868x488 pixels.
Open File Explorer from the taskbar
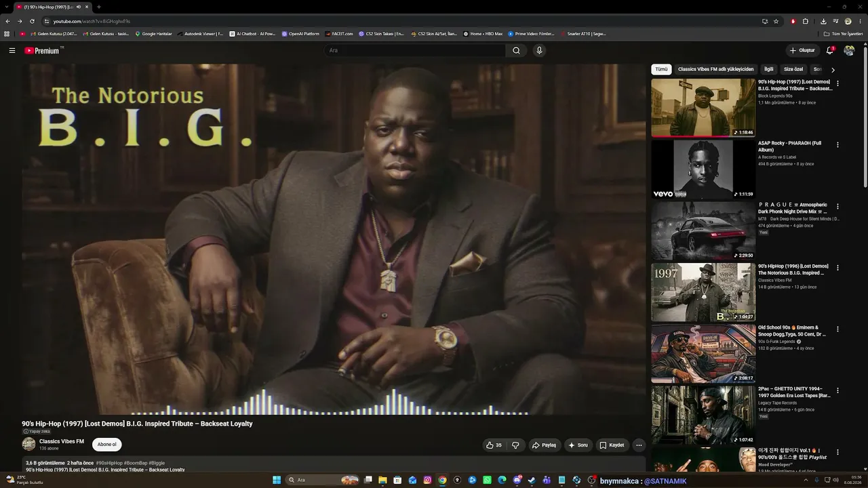click(x=382, y=481)
